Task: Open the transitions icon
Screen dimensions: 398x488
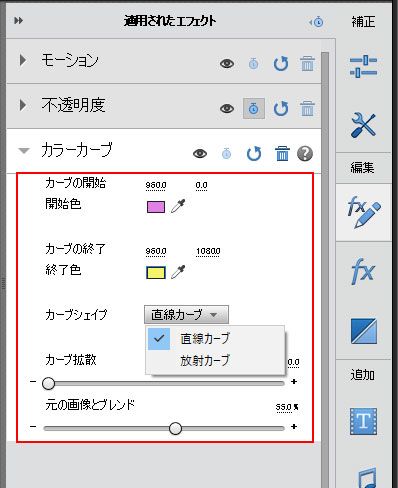Action: (364, 331)
